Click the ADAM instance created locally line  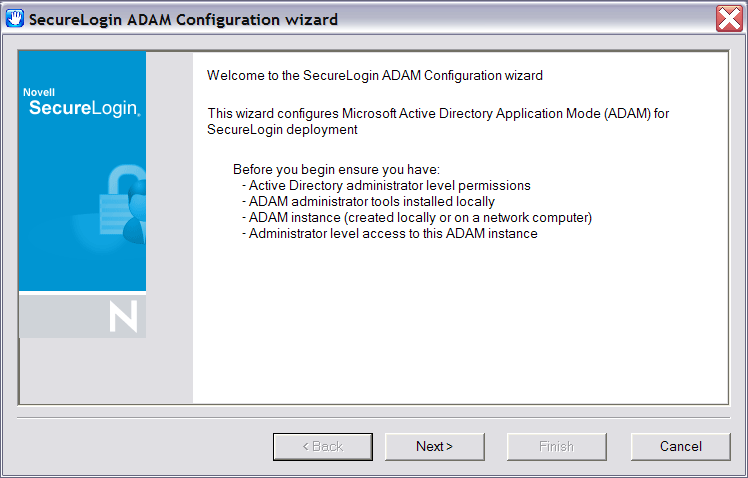click(417, 218)
